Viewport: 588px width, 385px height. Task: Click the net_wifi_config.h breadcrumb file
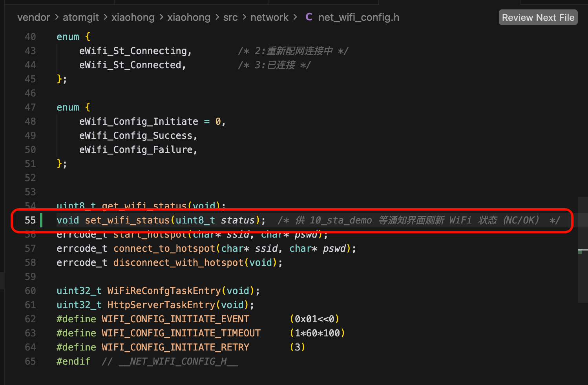[x=359, y=17]
